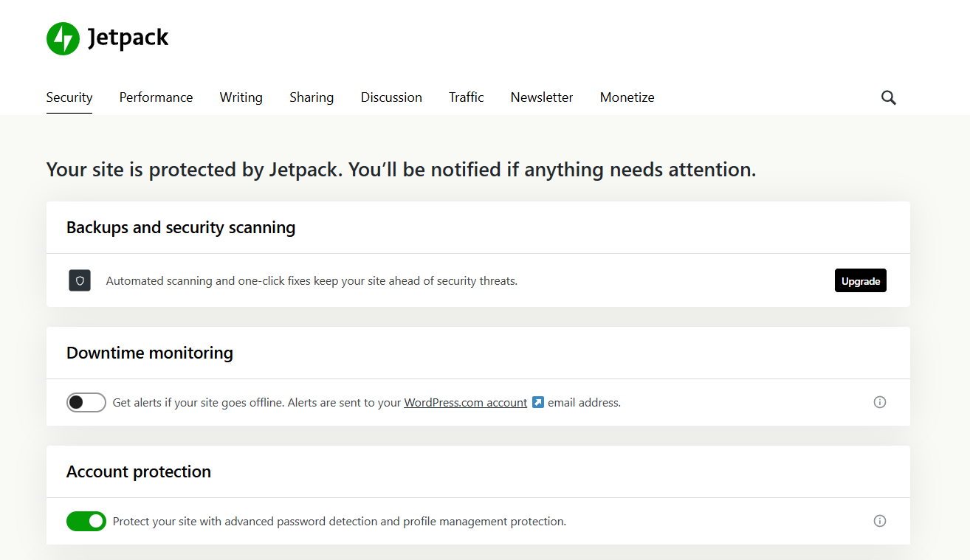Click the green Jetpack lightning logo
Viewport: 970px width, 560px height.
click(x=63, y=38)
